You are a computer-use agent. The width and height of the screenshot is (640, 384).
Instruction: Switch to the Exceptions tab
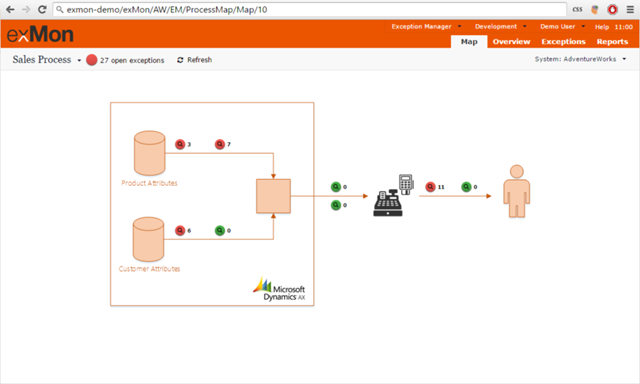pos(563,42)
